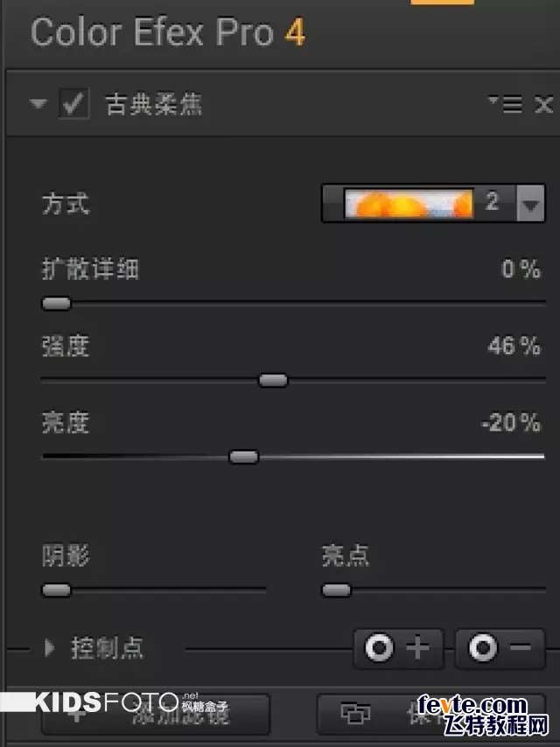The height and width of the screenshot is (747, 560).
Task: Expand the 控制点 control points section
Action: (49, 647)
